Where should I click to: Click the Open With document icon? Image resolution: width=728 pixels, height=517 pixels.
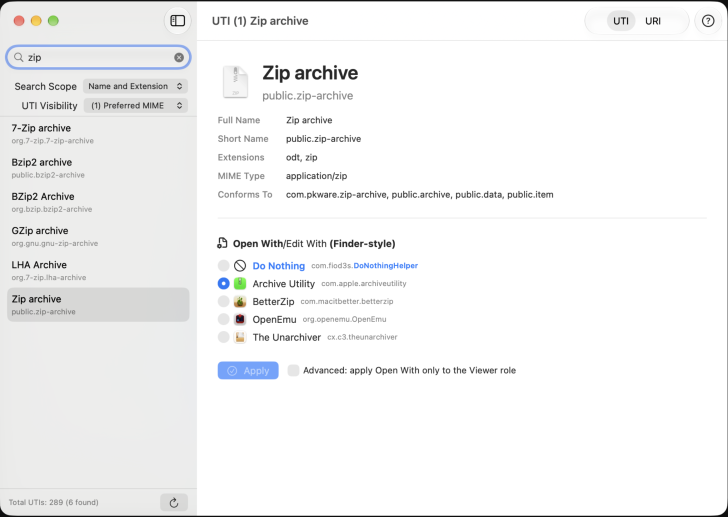point(222,243)
